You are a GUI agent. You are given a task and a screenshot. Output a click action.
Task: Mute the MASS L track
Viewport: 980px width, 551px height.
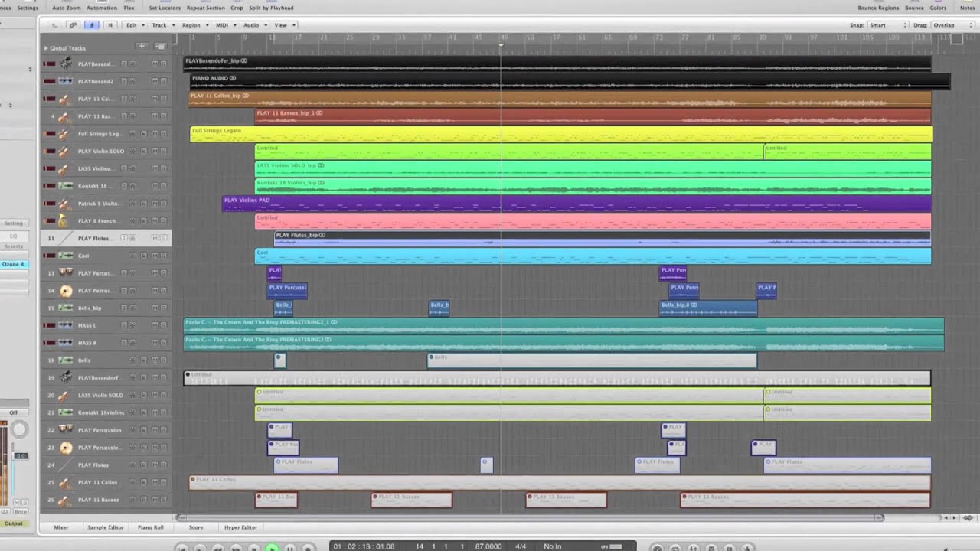155,325
